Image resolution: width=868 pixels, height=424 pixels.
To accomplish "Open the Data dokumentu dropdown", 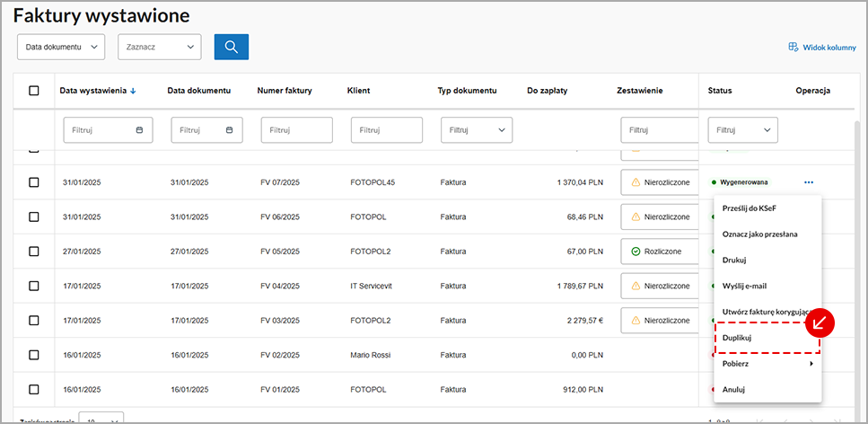I will 61,48.
